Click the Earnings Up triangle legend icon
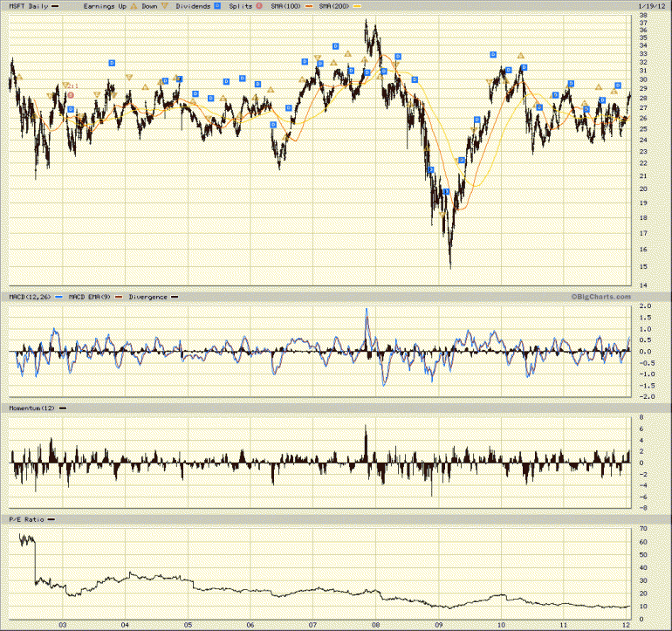Screen dimensions: 672x631 (x=134, y=6)
